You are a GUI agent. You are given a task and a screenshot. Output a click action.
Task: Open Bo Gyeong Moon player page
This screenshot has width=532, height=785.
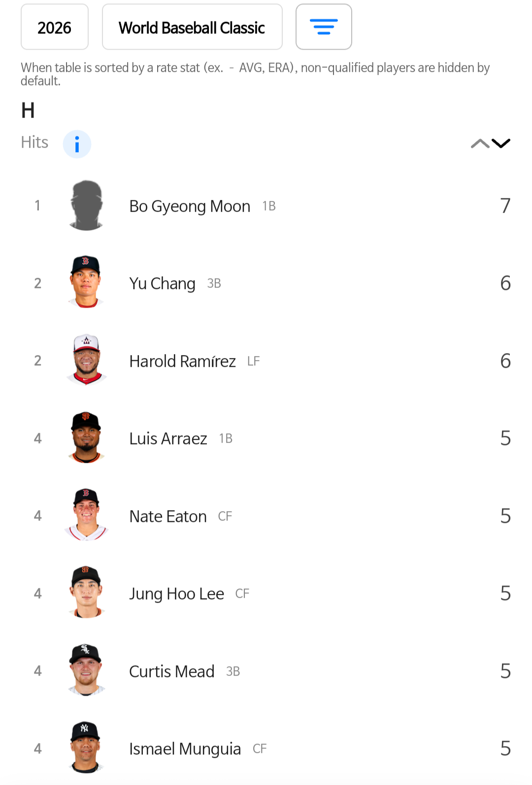coord(190,206)
